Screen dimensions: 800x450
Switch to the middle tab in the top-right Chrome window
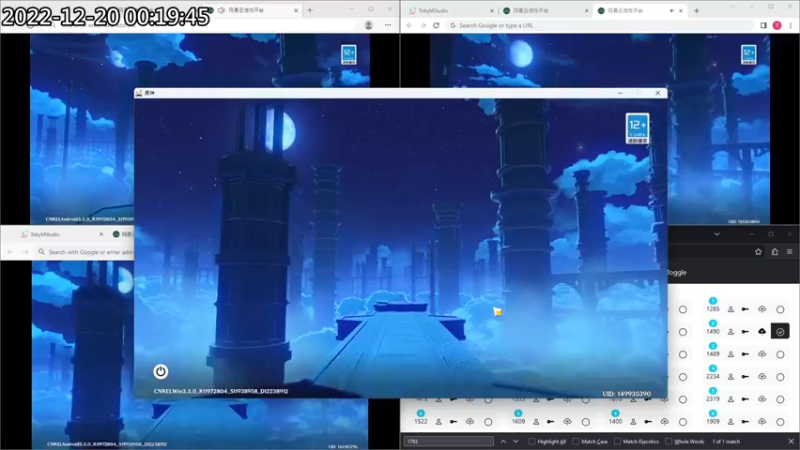[545, 10]
